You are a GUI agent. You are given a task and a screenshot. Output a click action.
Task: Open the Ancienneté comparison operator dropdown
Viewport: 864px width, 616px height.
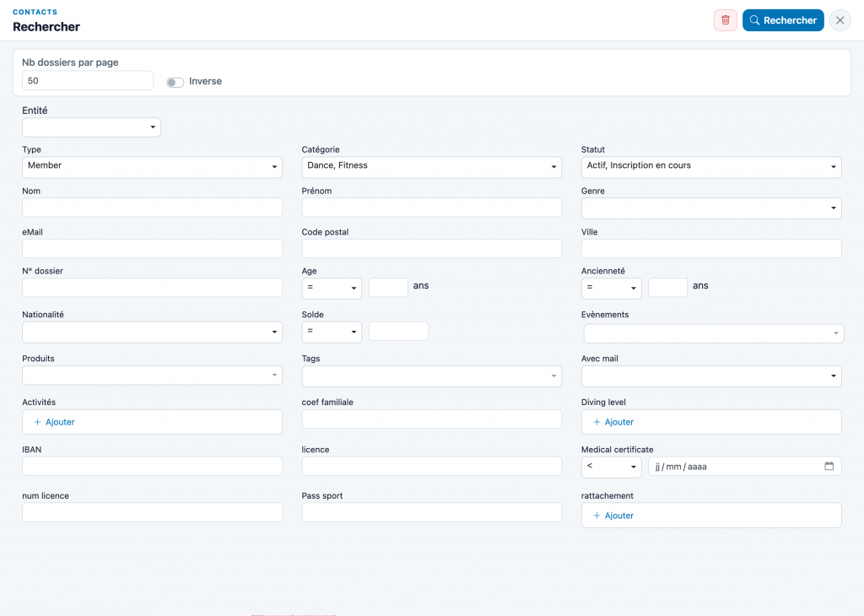tap(611, 288)
